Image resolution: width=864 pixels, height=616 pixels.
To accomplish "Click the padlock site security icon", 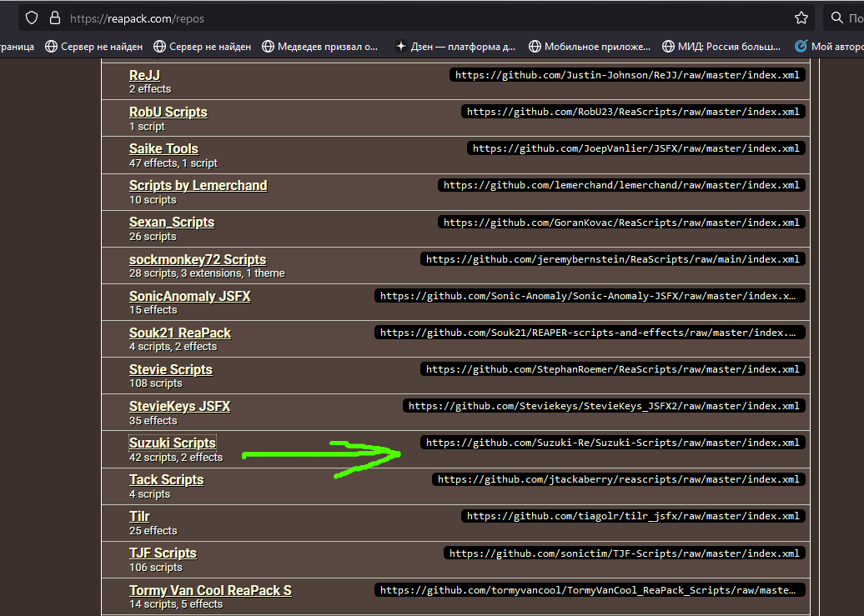I will click(x=55, y=18).
